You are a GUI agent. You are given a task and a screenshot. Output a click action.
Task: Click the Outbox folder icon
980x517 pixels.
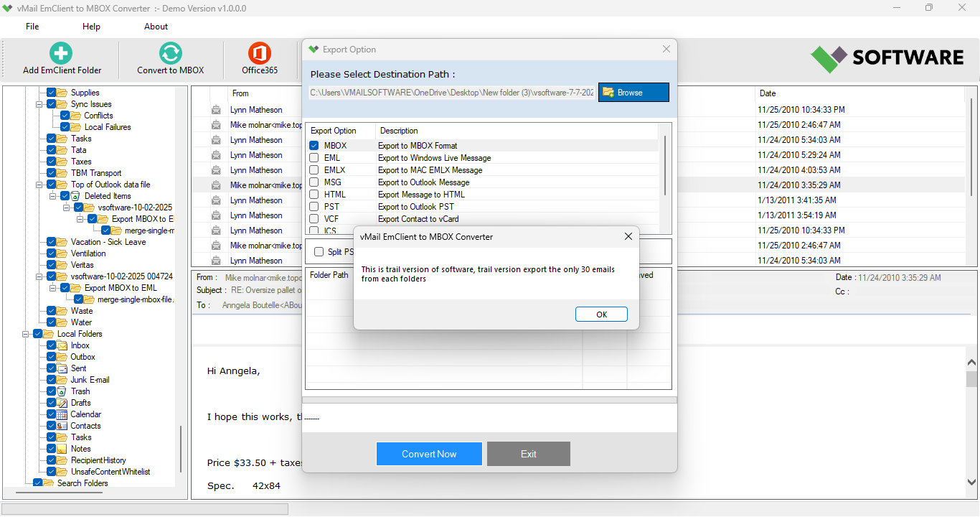coord(62,357)
